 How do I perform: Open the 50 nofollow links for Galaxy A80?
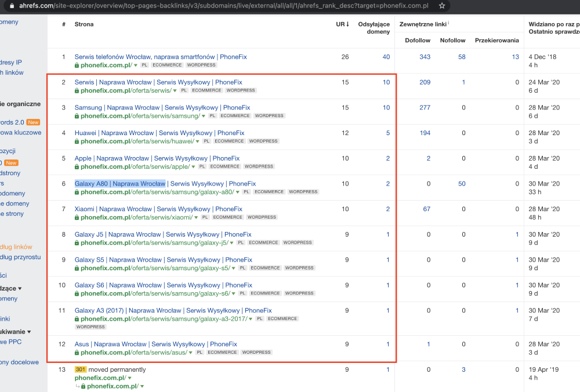pos(462,183)
